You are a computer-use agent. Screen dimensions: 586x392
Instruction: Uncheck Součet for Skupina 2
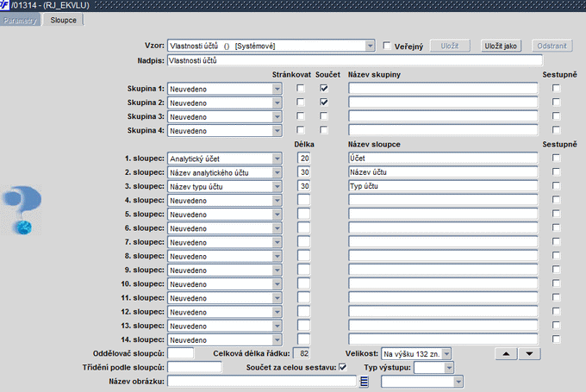tap(324, 102)
